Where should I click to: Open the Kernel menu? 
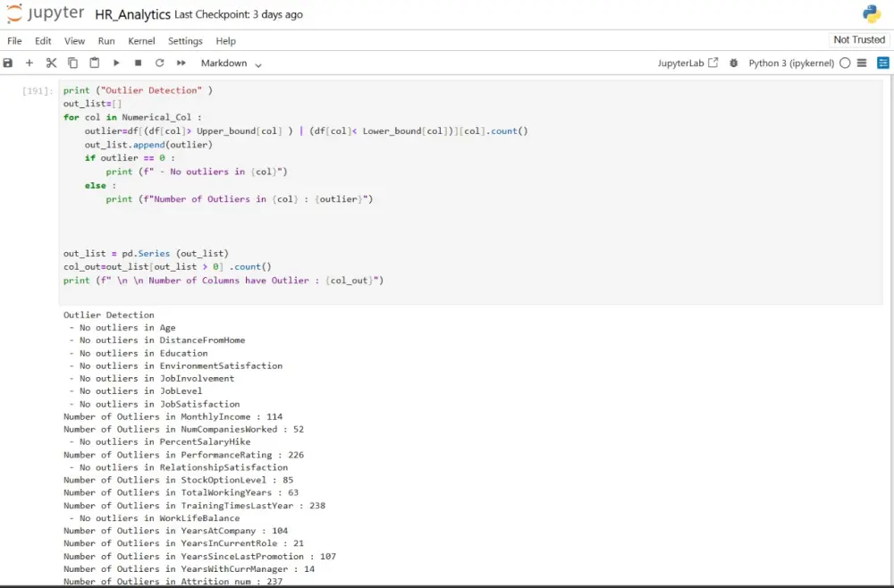(141, 40)
